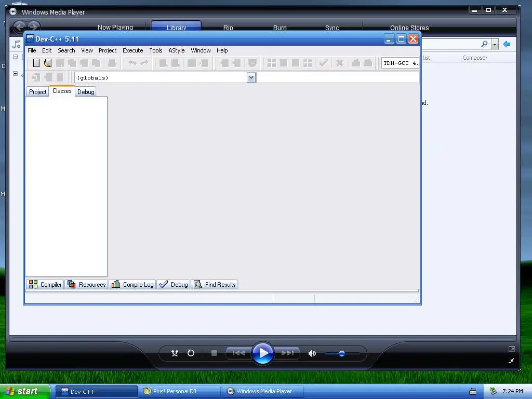Open Online Stores in Media Player
Viewport: 532px width, 399px height.
coord(409,28)
